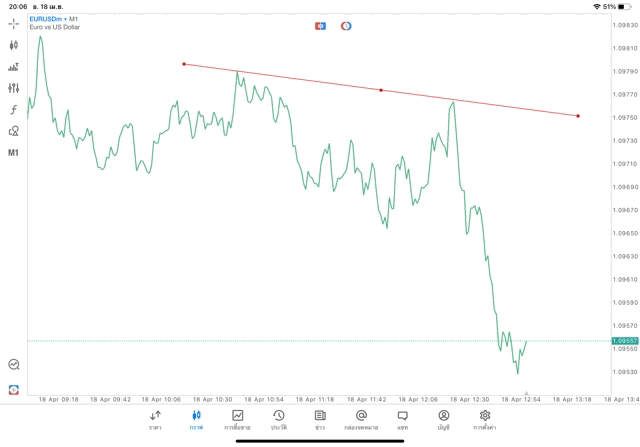The image size is (640, 447).
Task: Open the Accounts (บัญชี) tab
Action: (443, 419)
